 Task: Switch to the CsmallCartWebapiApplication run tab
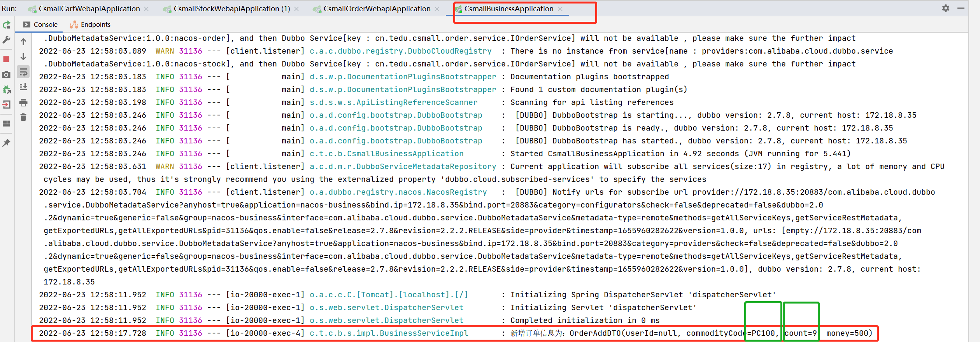89,9
